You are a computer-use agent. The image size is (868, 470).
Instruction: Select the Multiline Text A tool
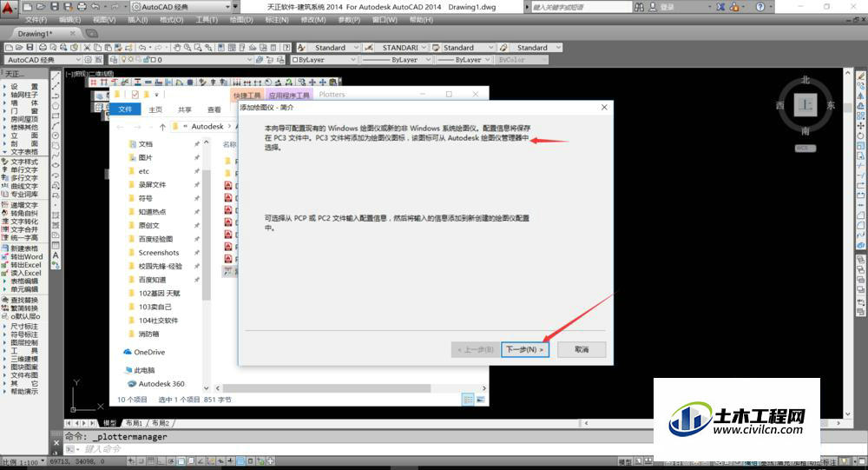point(56,255)
